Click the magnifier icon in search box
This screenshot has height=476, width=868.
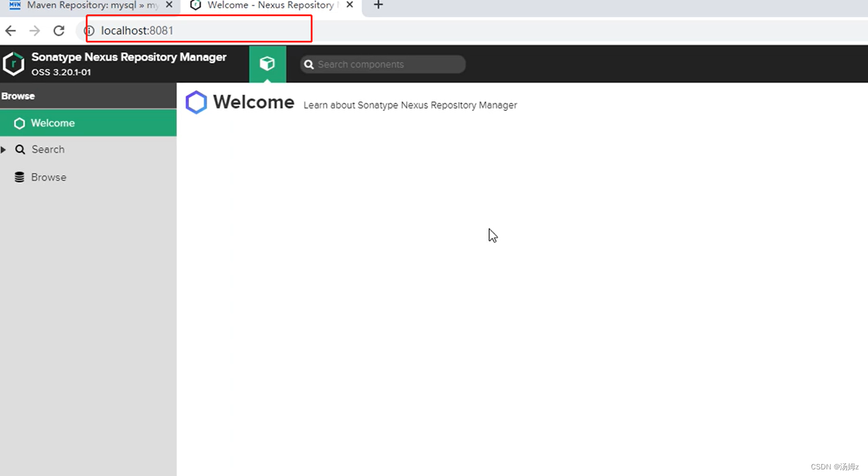(309, 64)
